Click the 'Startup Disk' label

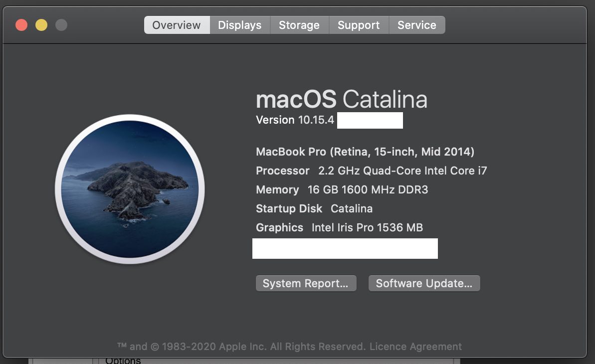click(289, 209)
